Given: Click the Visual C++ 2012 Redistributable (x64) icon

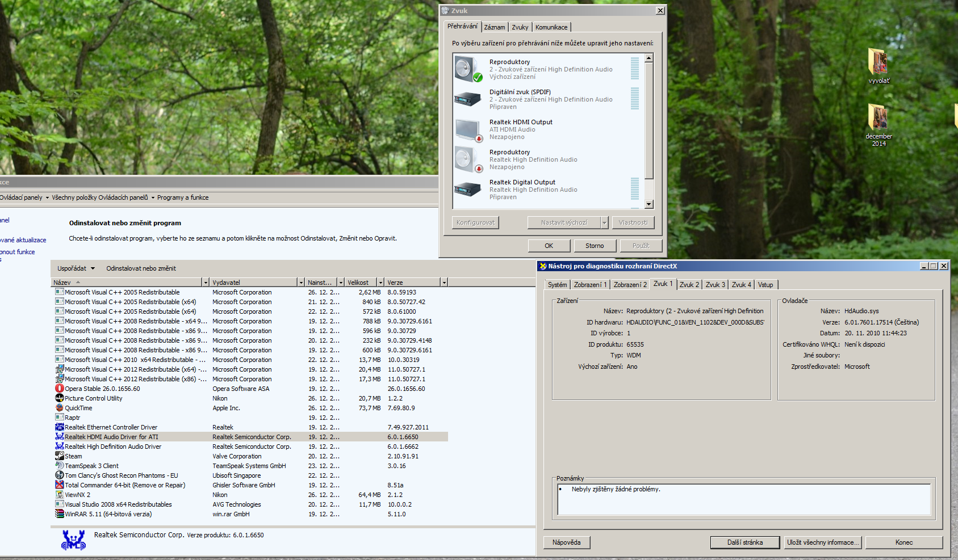Looking at the screenshot, I should pos(60,369).
